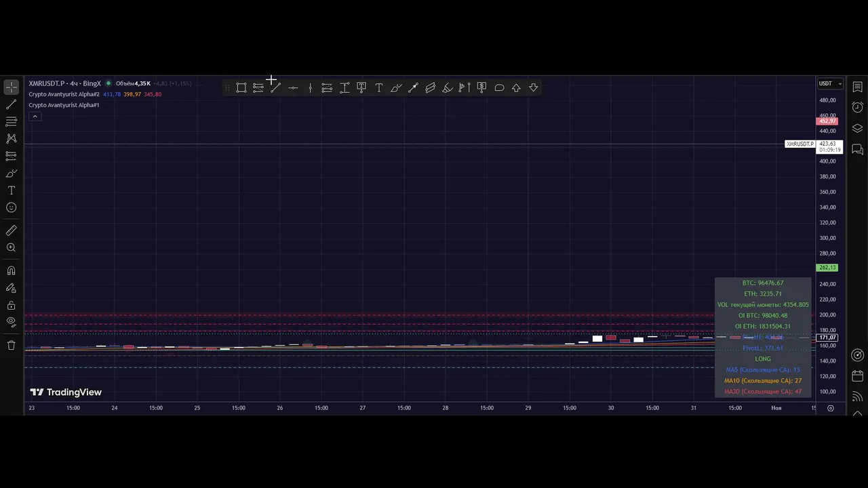Image resolution: width=868 pixels, height=488 pixels.
Task: Select the arrow line tool in favorites bar
Action: (413, 87)
